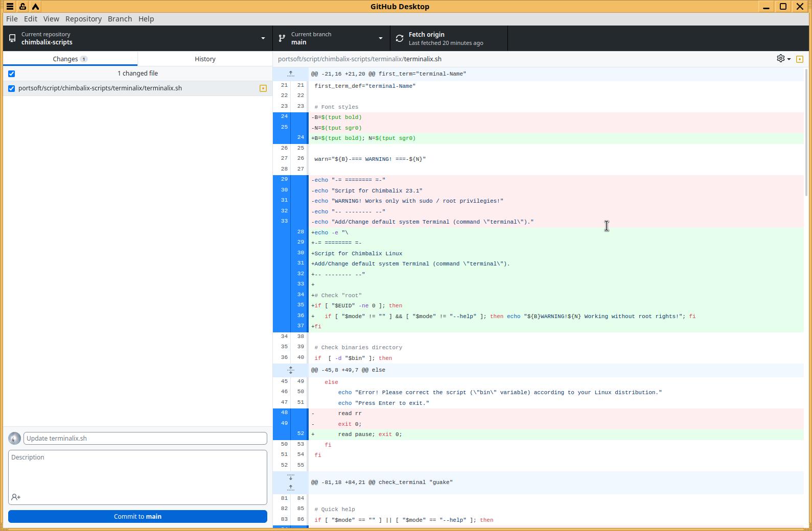Click the Fetch origin sync icon
812x531 pixels.
tap(400, 38)
